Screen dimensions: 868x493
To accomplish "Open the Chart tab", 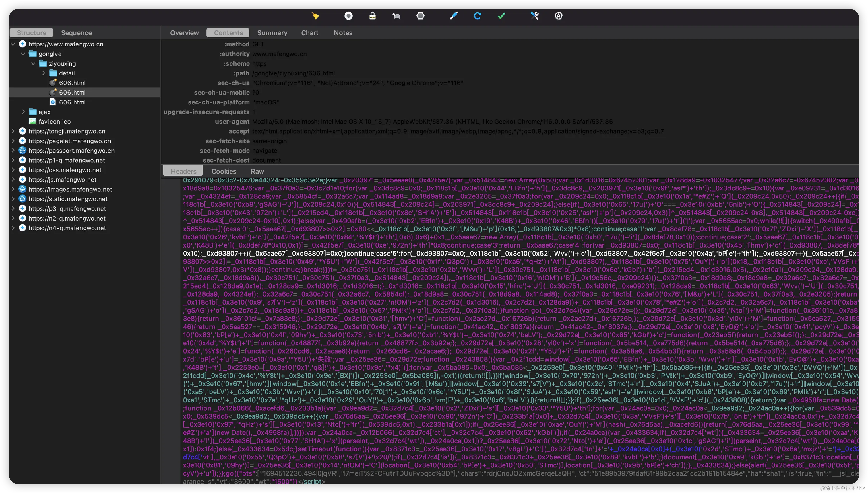I will [309, 32].
